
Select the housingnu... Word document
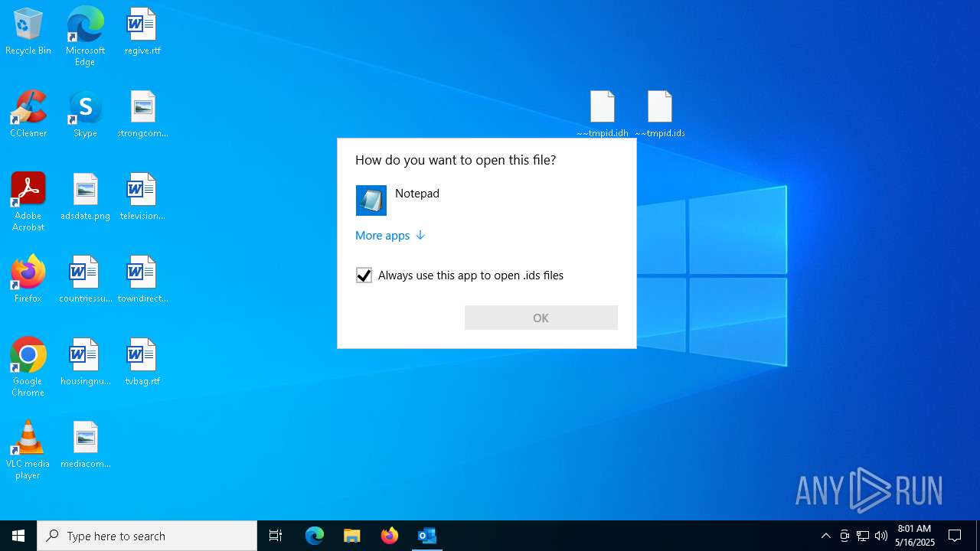tap(85, 363)
